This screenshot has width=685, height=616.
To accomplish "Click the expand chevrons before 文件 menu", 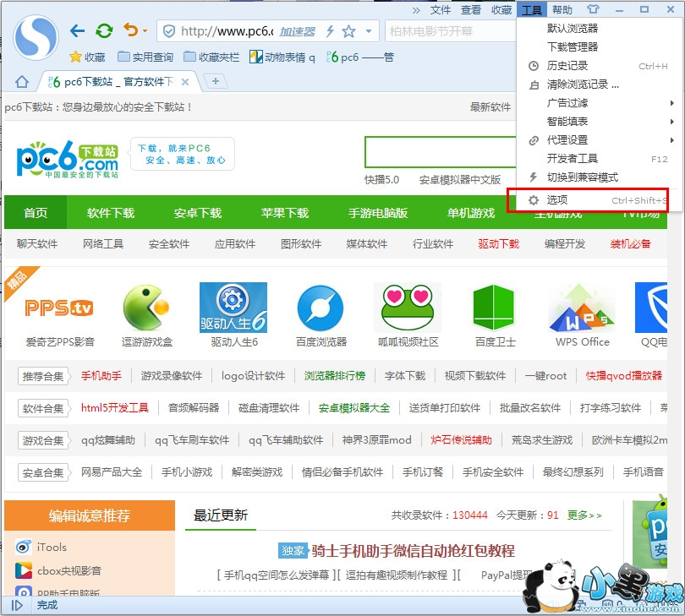I will [x=416, y=10].
